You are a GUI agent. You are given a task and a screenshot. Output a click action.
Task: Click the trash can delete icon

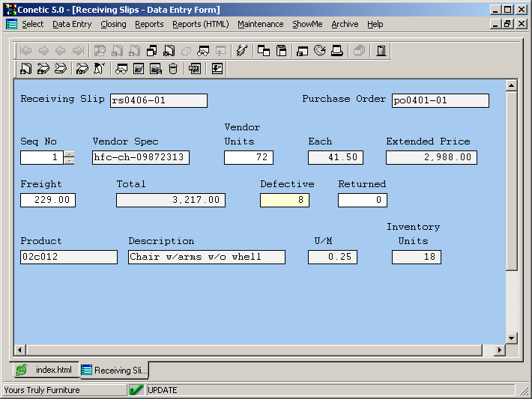pyautogui.click(x=173, y=69)
